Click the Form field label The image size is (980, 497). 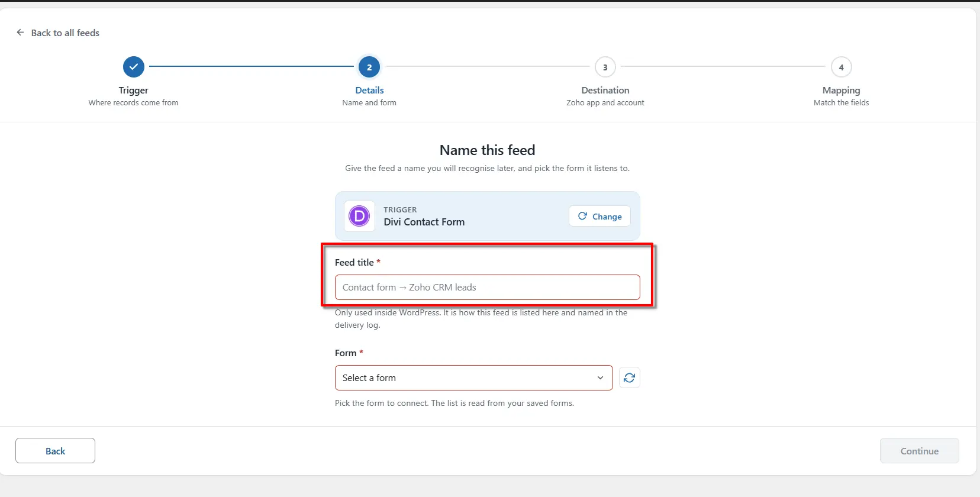point(346,353)
